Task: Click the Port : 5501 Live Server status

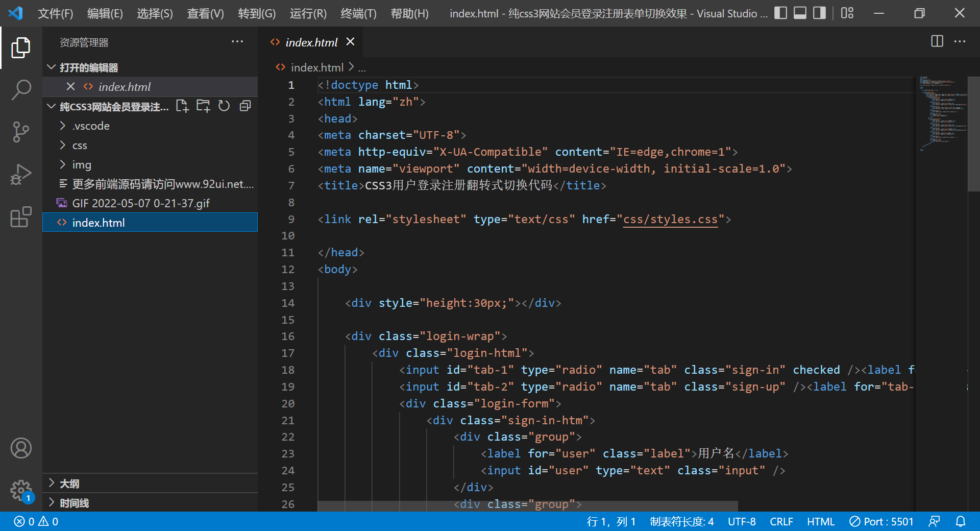Action: pyautogui.click(x=881, y=521)
